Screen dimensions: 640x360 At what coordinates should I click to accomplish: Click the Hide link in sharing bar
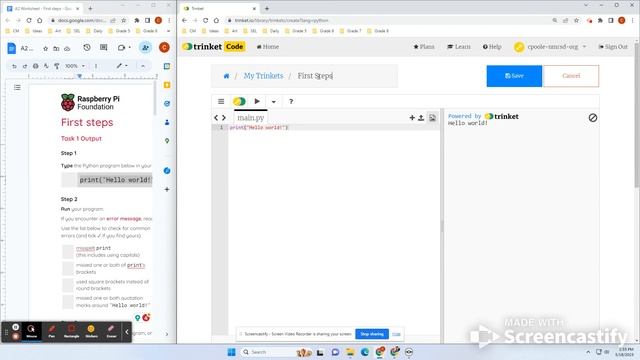pyautogui.click(x=396, y=334)
